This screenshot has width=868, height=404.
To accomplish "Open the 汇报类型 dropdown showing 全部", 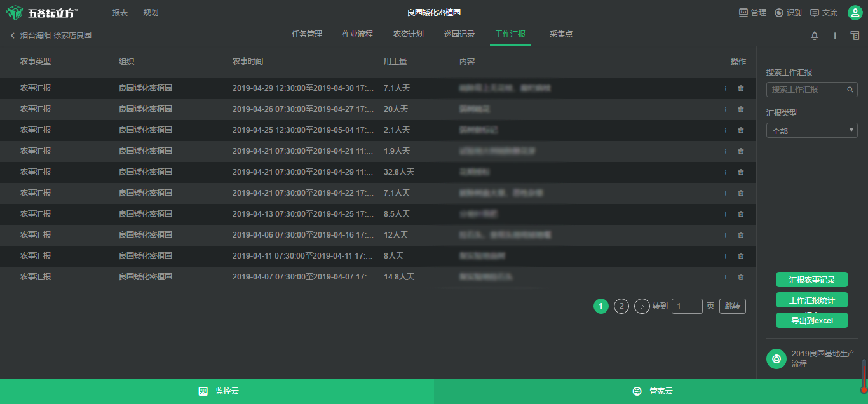I will pyautogui.click(x=811, y=130).
